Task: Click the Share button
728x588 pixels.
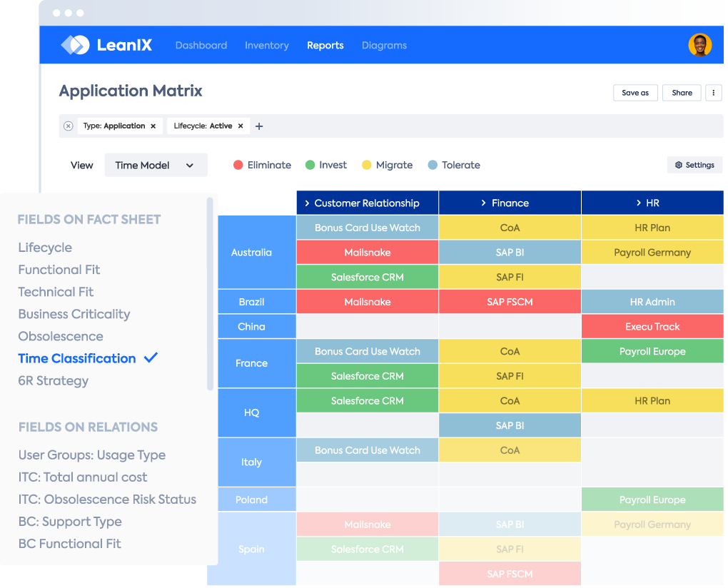Action: coord(682,93)
